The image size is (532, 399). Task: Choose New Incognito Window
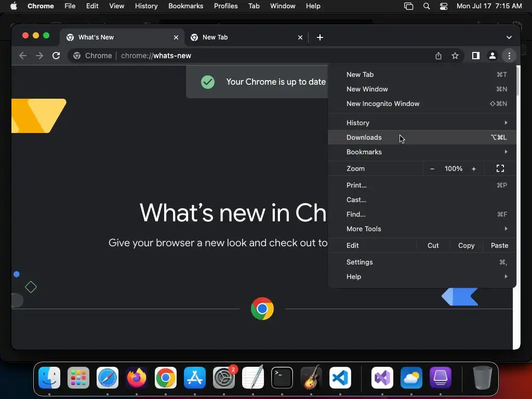422,104
